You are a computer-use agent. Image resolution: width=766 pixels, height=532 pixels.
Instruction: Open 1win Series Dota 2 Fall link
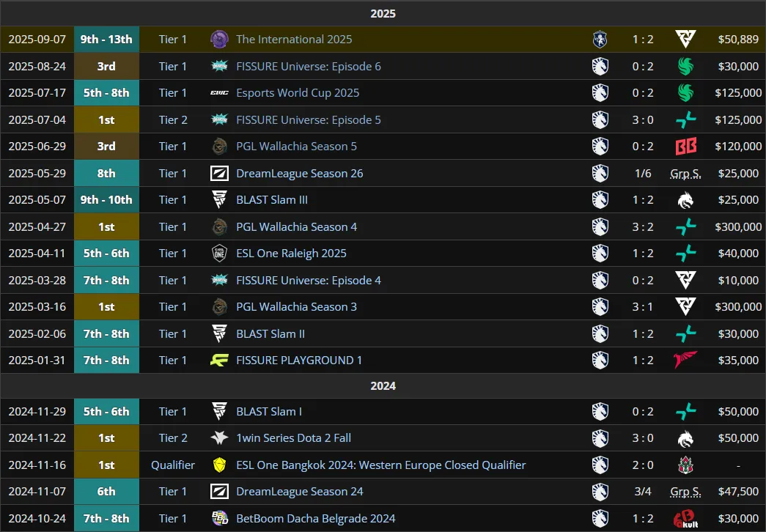point(294,438)
